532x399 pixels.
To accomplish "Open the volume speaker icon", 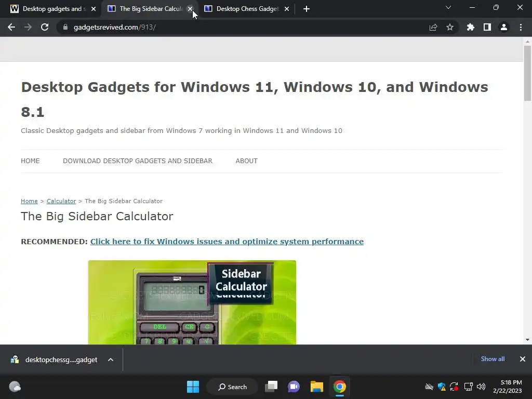I will pos(481,387).
